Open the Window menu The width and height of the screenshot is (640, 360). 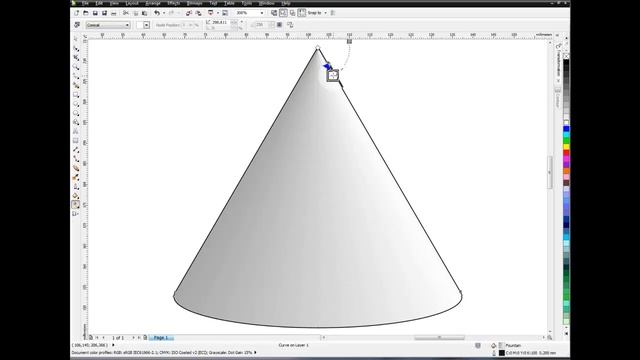click(267, 3)
